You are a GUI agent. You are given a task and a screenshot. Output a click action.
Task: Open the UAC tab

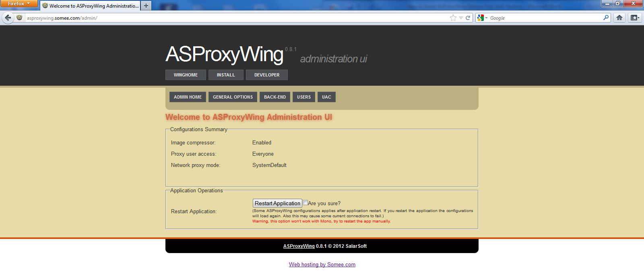326,97
